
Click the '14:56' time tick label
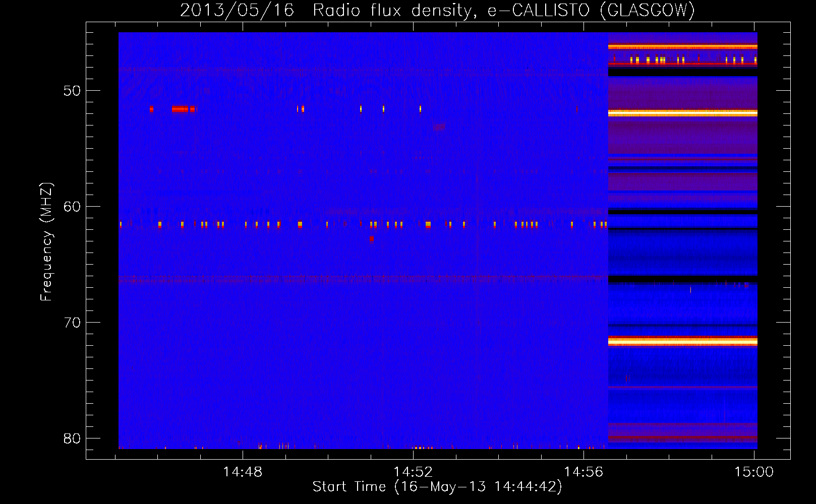click(584, 472)
